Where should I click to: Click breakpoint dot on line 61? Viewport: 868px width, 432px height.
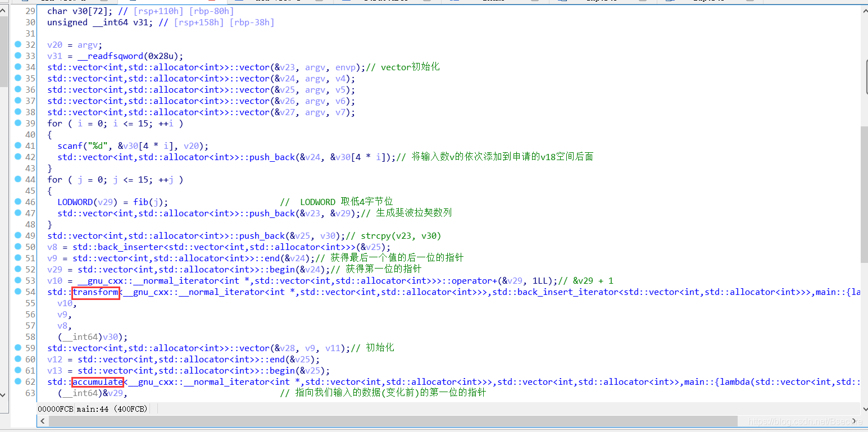(18, 370)
